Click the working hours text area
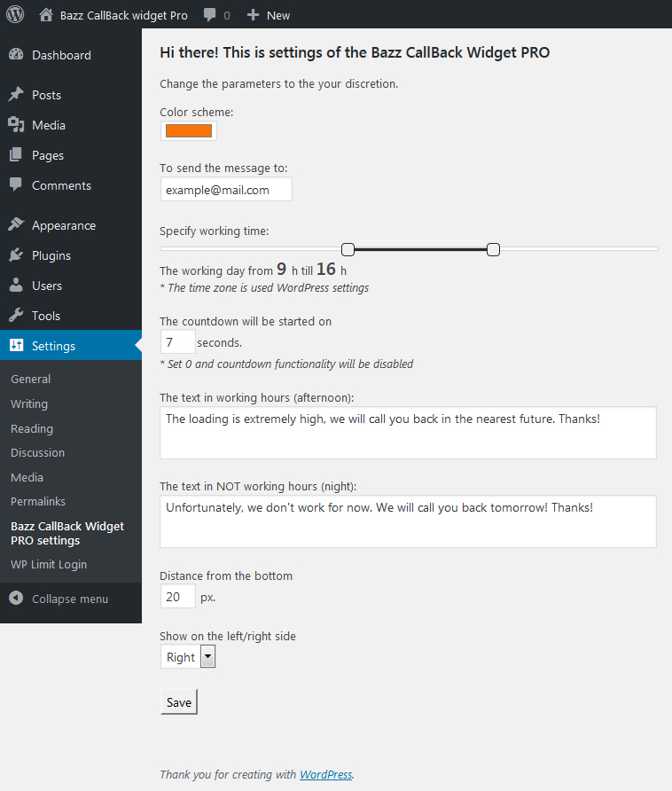This screenshot has height=791, width=672. pos(408,433)
